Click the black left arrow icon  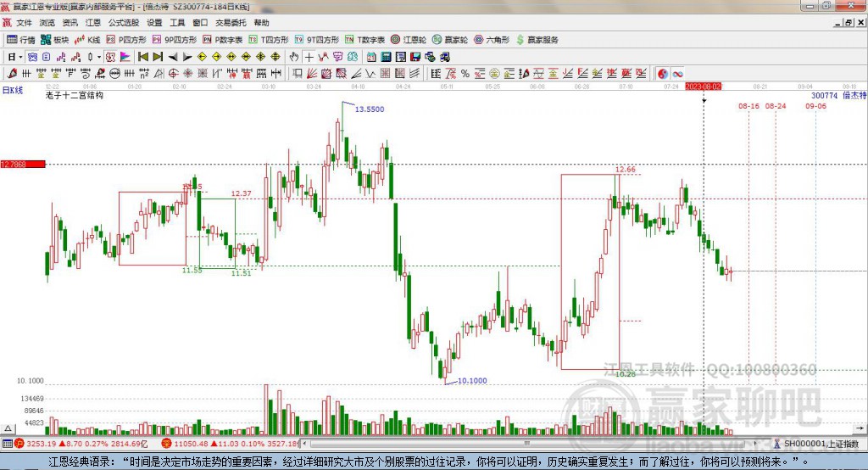173,57
